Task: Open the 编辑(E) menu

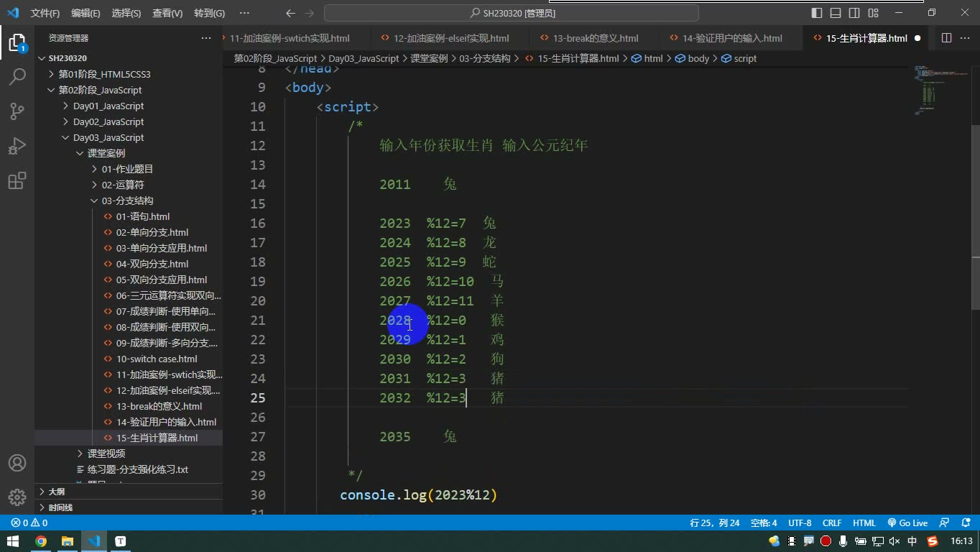Action: pyautogui.click(x=85, y=13)
